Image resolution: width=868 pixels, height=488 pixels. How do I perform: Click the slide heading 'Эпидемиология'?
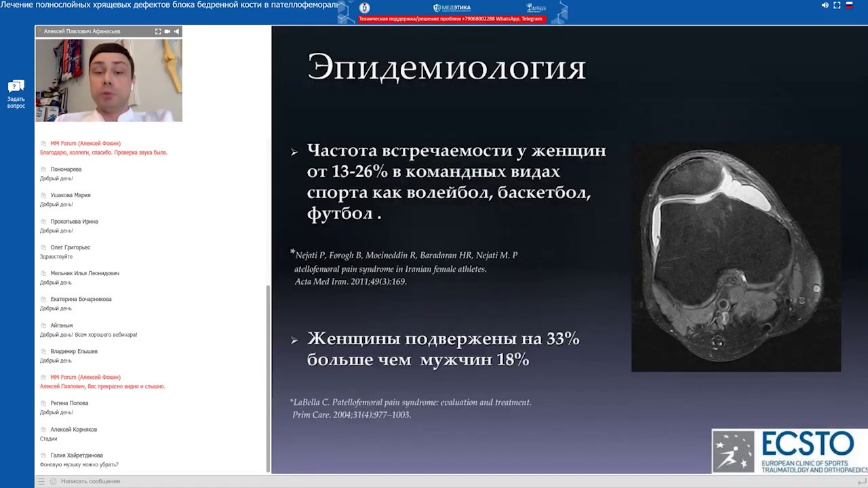[x=447, y=68]
